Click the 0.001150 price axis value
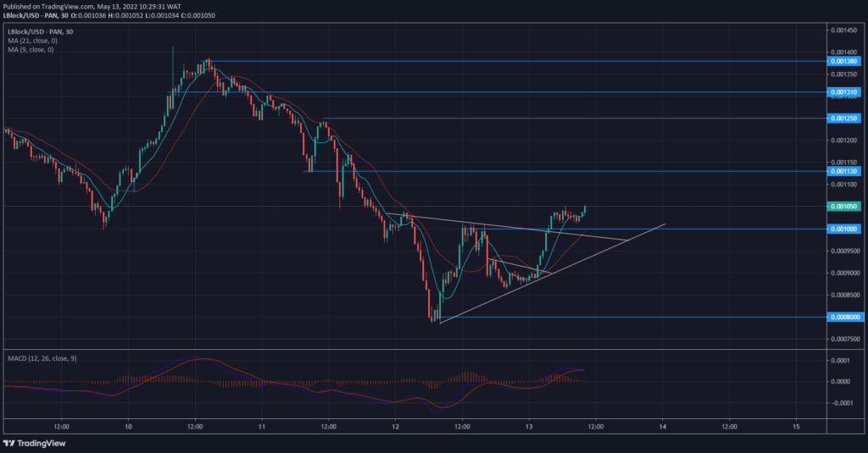 pos(843,163)
